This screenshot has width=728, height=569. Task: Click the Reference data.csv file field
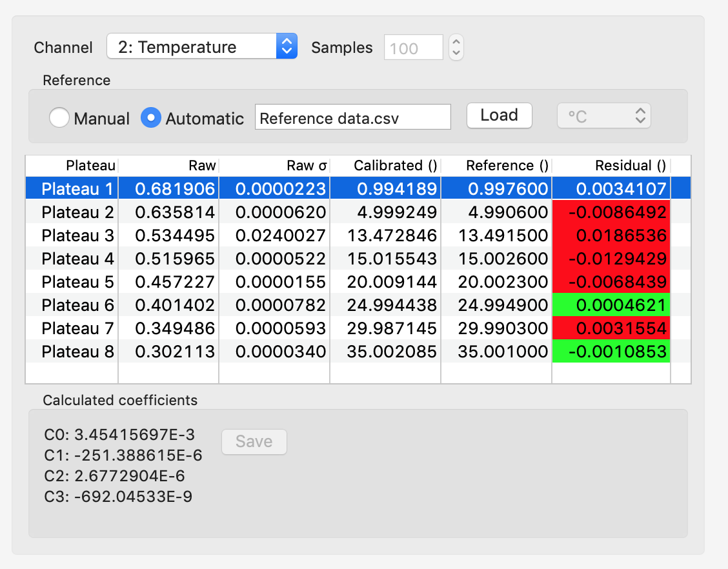(352, 118)
